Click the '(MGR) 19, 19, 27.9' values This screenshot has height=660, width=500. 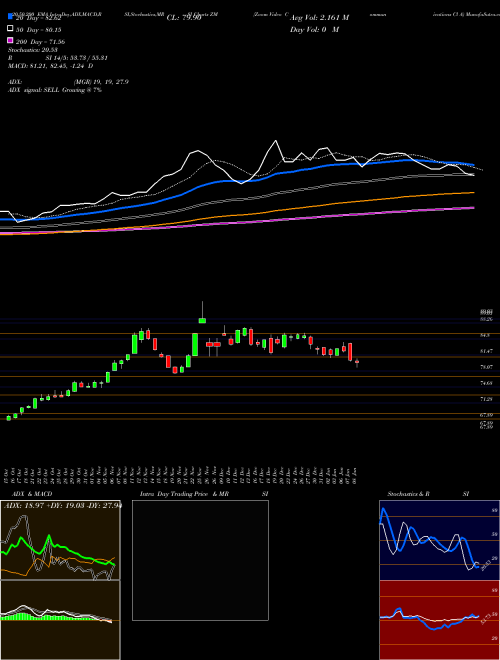click(101, 82)
